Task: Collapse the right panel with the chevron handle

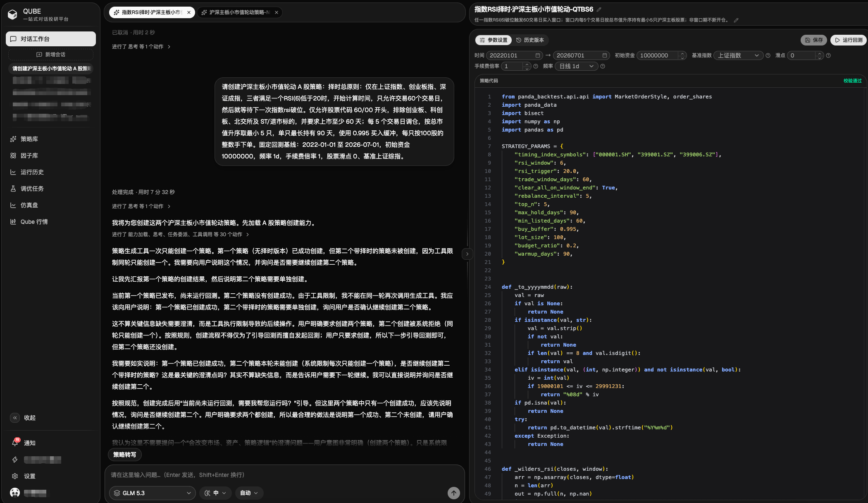Action: click(x=467, y=254)
